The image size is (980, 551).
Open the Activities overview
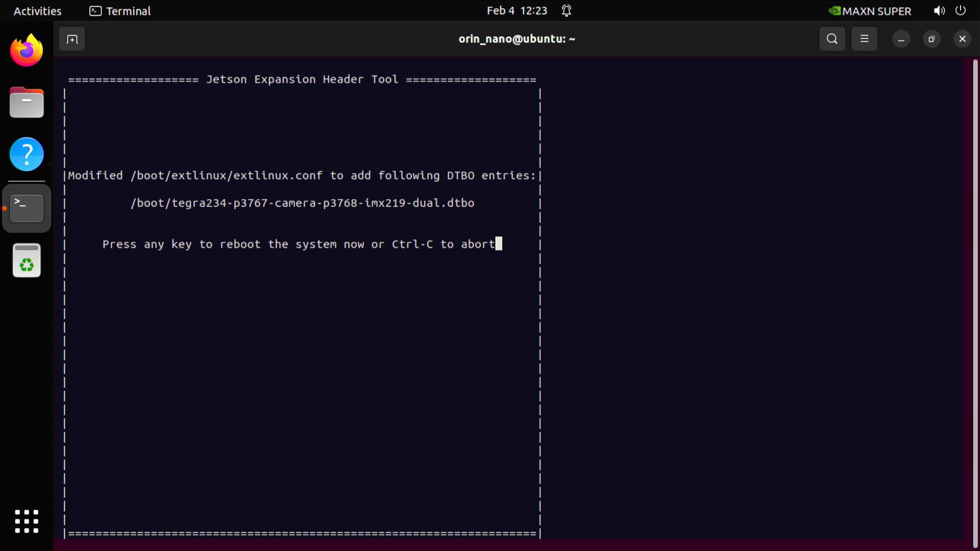coord(37,11)
